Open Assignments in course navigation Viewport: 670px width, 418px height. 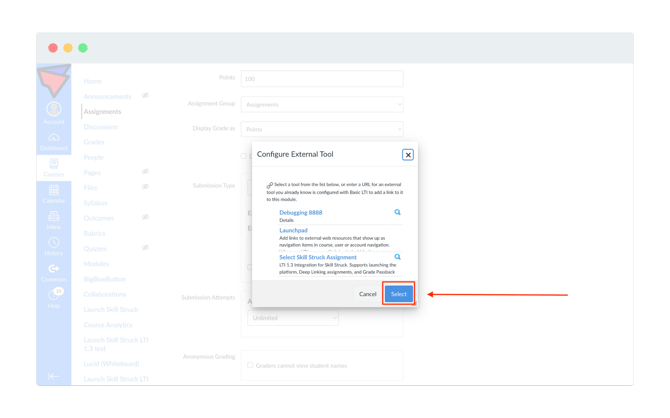pyautogui.click(x=103, y=112)
